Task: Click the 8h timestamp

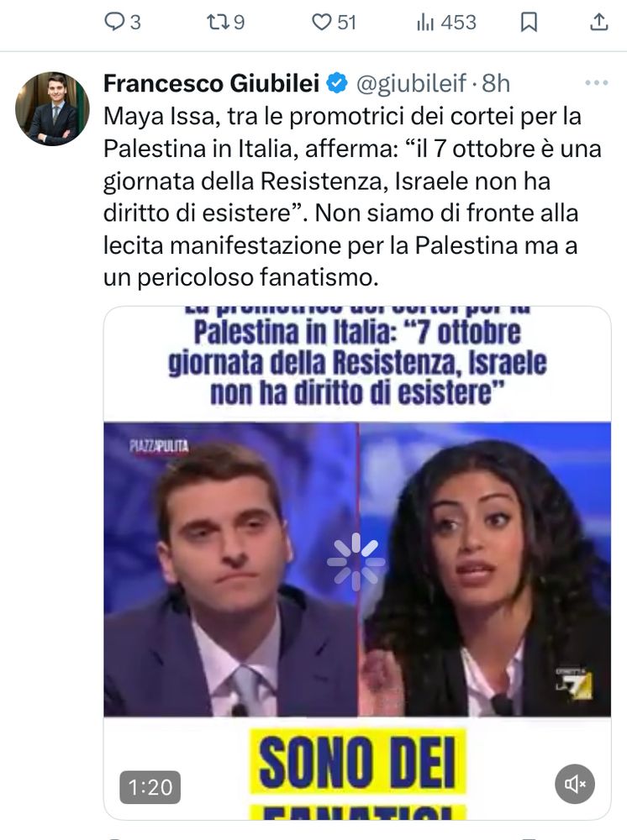Action: (x=496, y=83)
